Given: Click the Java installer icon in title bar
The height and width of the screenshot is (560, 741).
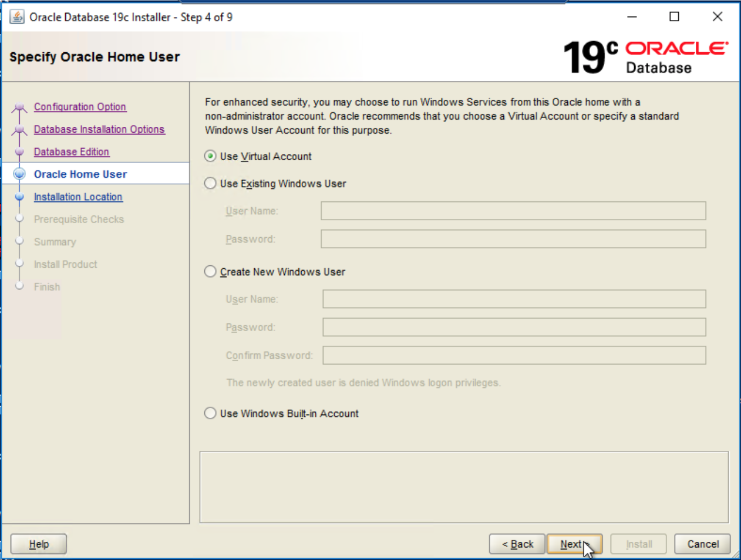Looking at the screenshot, I should [x=17, y=17].
